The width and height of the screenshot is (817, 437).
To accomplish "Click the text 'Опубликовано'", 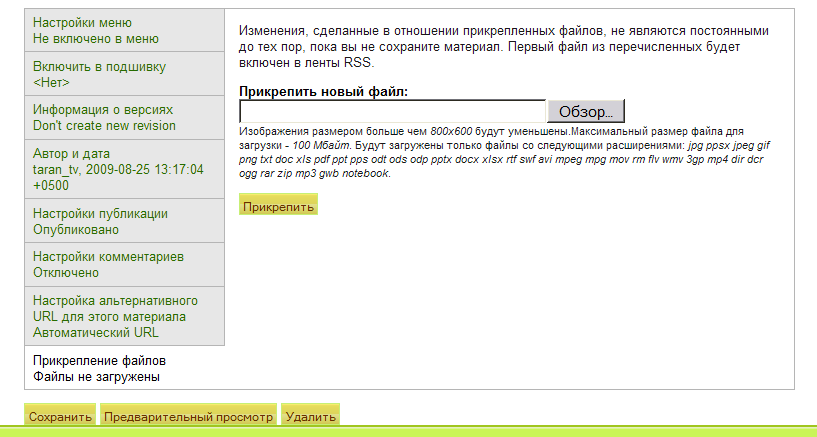I will [76, 230].
